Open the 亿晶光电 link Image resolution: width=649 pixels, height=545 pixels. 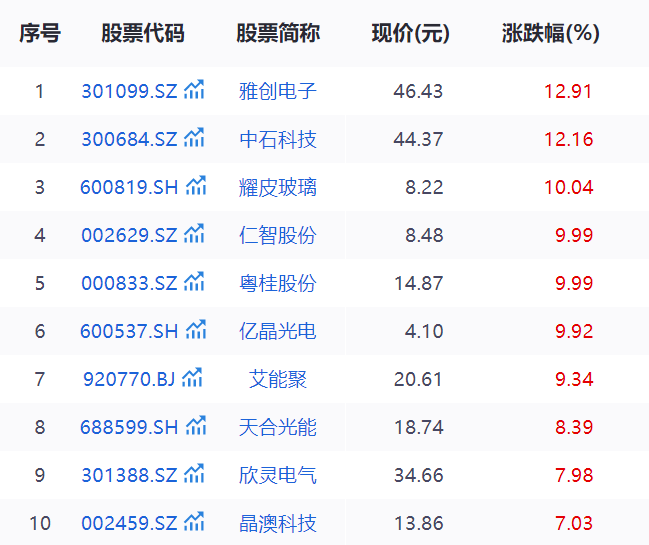coord(278,331)
